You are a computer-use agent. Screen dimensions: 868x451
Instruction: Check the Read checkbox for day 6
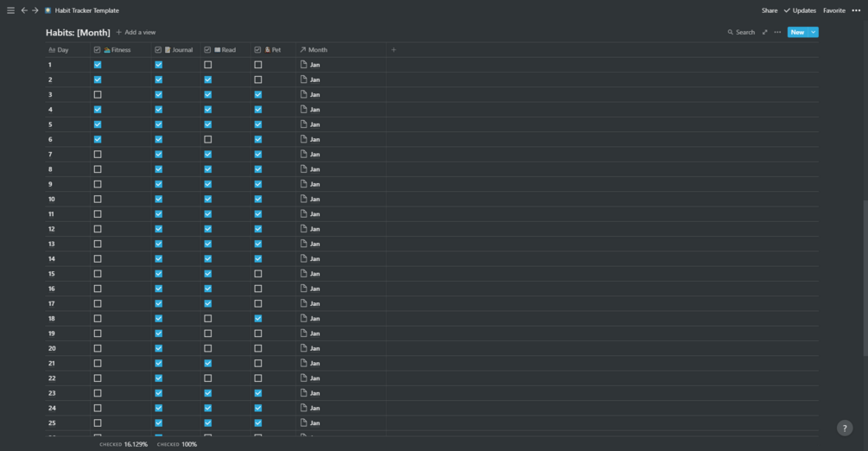click(208, 139)
